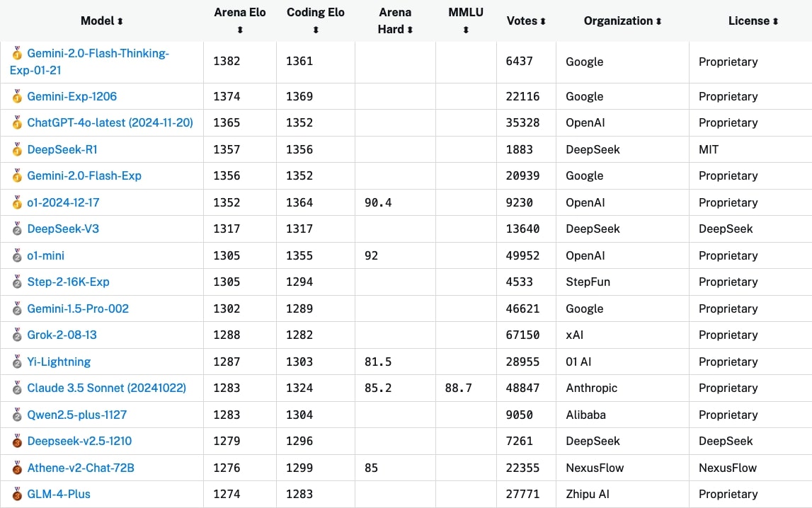Sort Votes column via arrow icon
Image resolution: width=812 pixels, height=508 pixels.
click(543, 22)
